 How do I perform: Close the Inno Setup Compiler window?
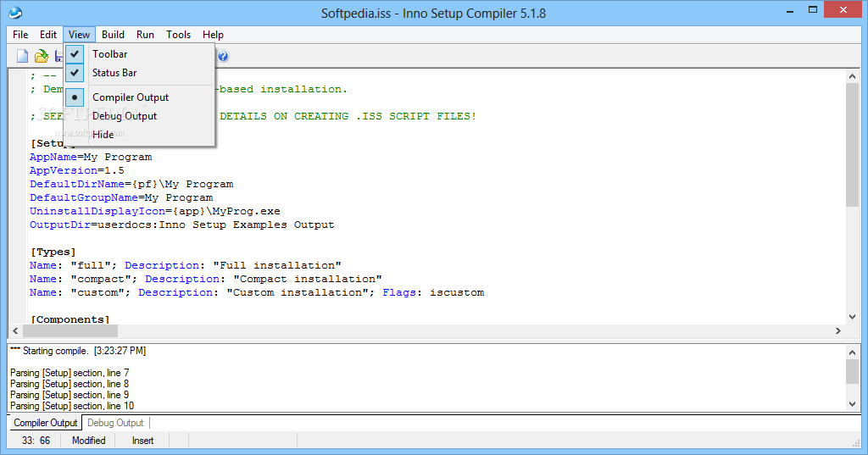click(843, 10)
